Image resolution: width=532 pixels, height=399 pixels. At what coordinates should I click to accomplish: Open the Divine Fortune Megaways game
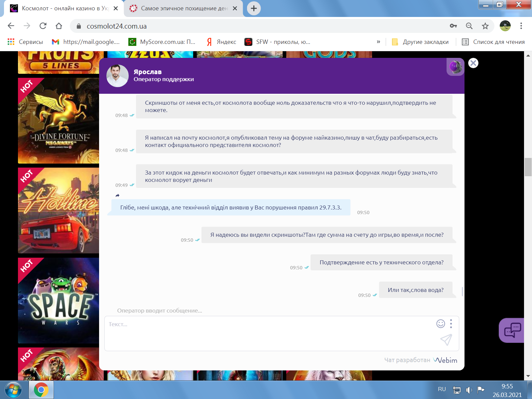point(59,121)
